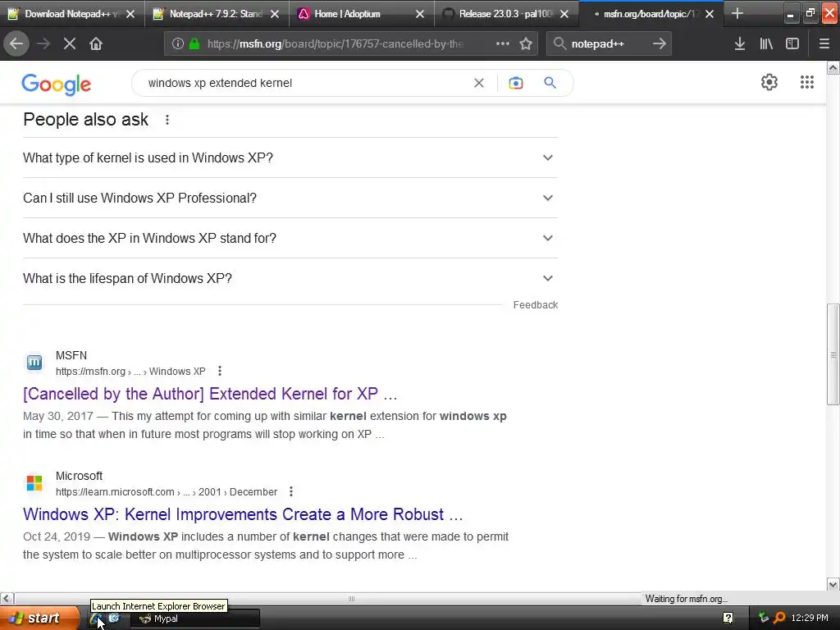Click the Google logo
The width and height of the screenshot is (840, 630).
point(57,84)
